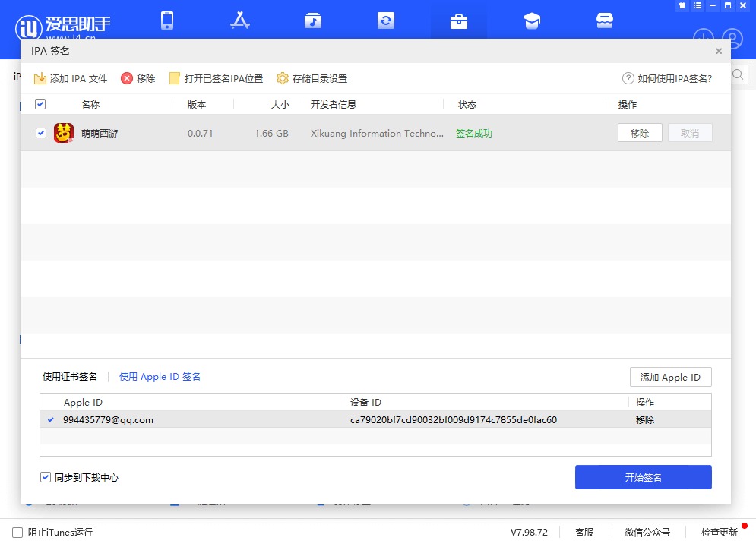The height and width of the screenshot is (544, 756).
Task: Click the 设备 ID column header
Action: (365, 402)
